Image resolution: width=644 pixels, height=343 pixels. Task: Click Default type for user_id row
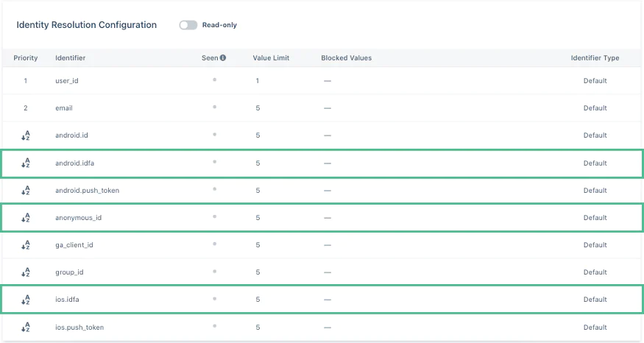tap(595, 81)
